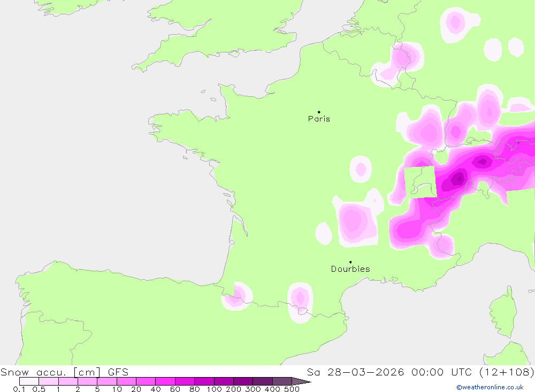Image resolution: width=535 pixels, height=392 pixels.
Task: Select the Paris map label
Action: [x=319, y=119]
